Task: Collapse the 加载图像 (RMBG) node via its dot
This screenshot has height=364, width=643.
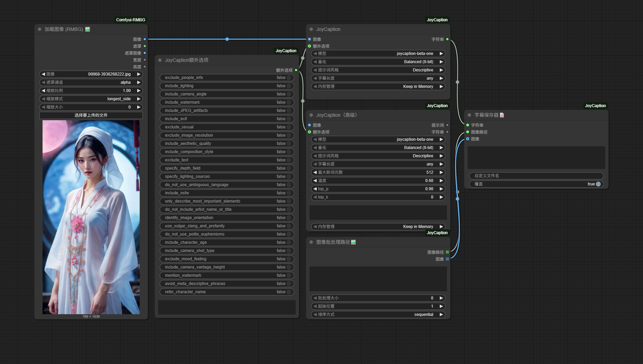Action: [x=40, y=29]
